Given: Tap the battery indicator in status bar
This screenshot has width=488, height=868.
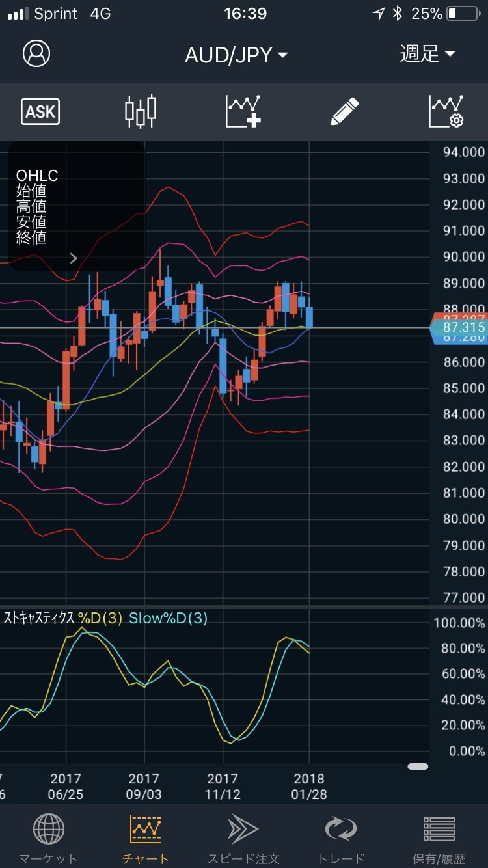Looking at the screenshot, I should click(463, 14).
